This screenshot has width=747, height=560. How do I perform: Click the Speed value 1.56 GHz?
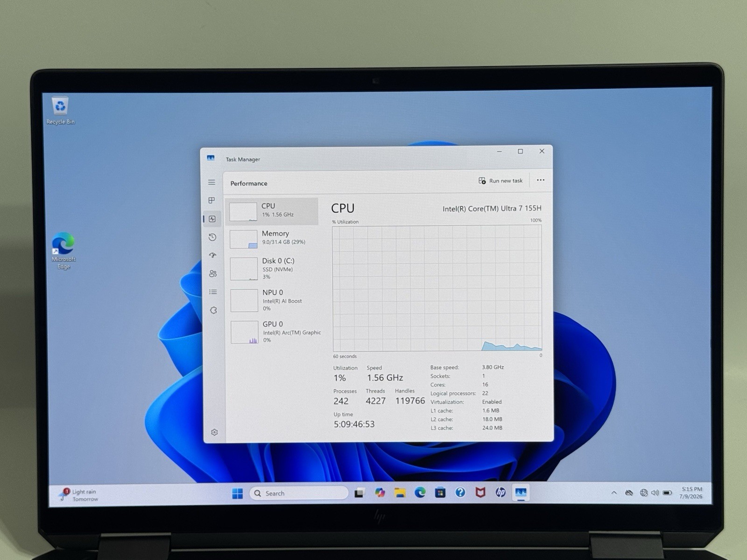(x=385, y=378)
